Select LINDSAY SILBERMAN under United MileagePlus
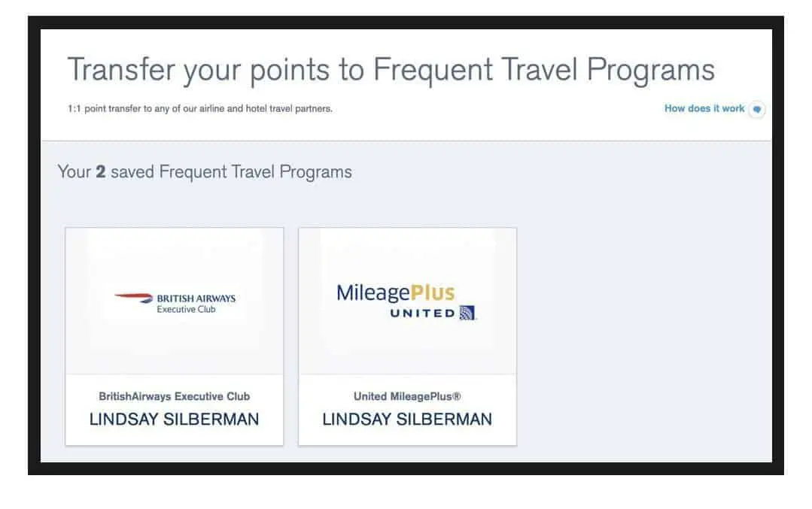The width and height of the screenshot is (812, 509). click(407, 419)
